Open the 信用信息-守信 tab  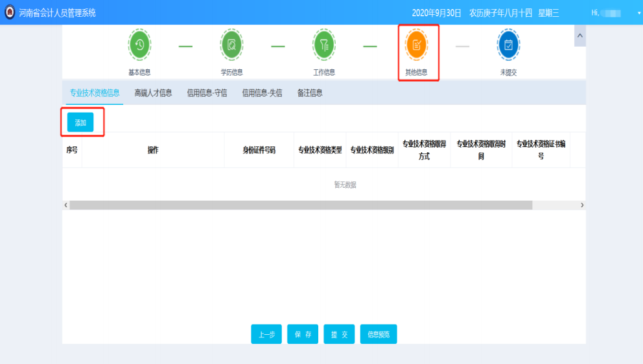click(207, 93)
